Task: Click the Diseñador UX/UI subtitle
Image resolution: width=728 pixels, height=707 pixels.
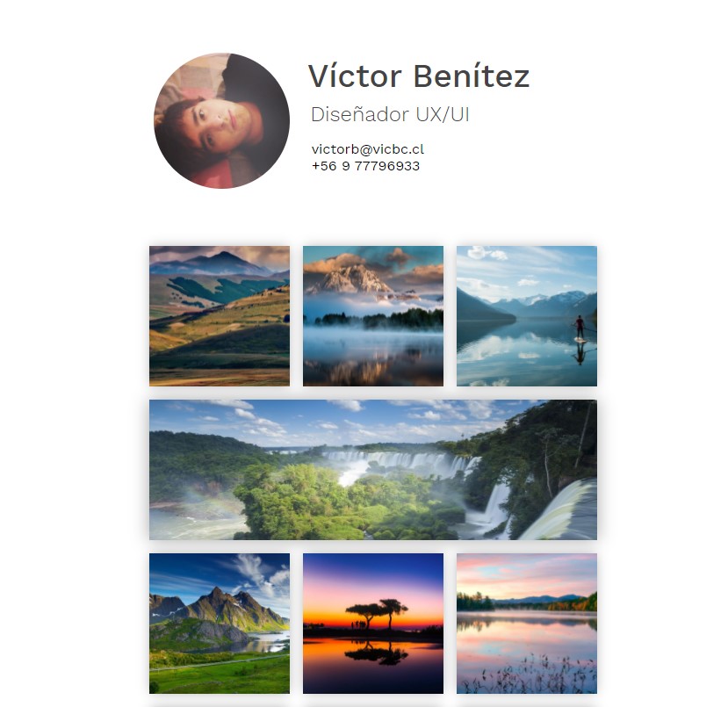Action: [390, 114]
